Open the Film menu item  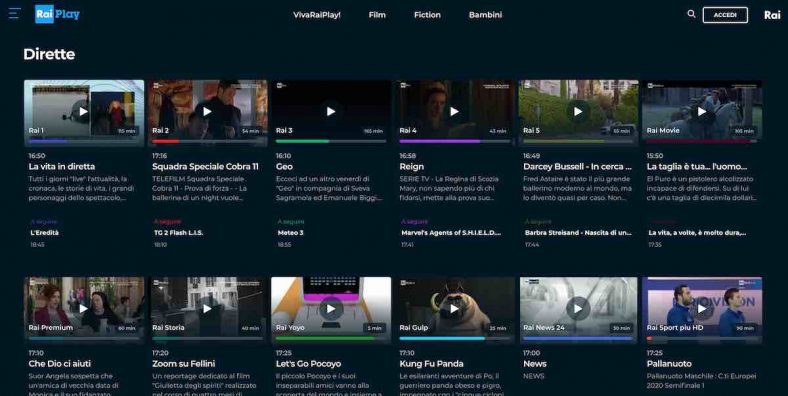pos(377,15)
